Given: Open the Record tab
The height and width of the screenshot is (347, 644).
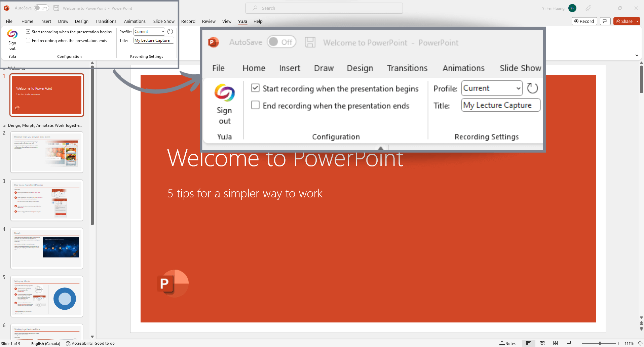Looking at the screenshot, I should (x=188, y=21).
